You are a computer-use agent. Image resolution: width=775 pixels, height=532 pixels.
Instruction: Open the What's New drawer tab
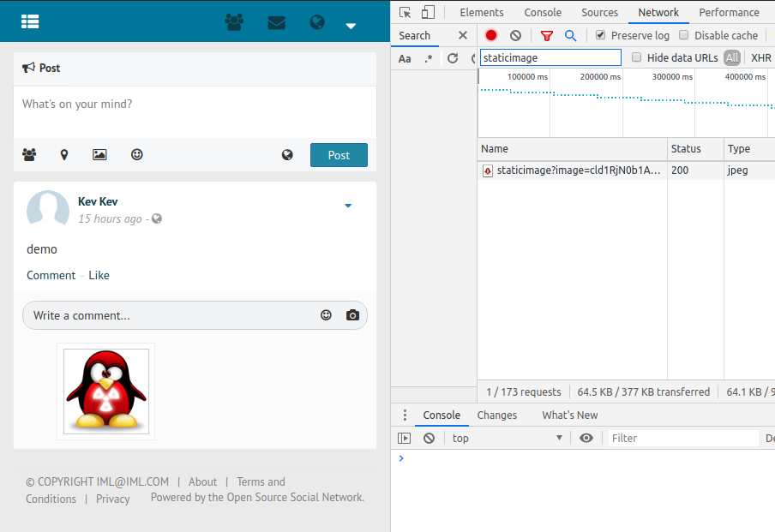(x=569, y=415)
